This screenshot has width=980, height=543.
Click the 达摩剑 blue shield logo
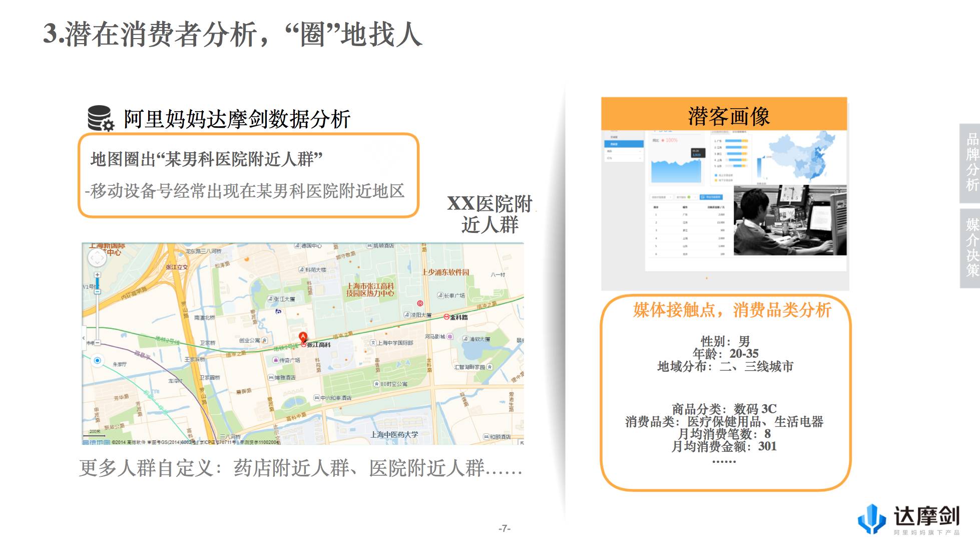point(871,518)
